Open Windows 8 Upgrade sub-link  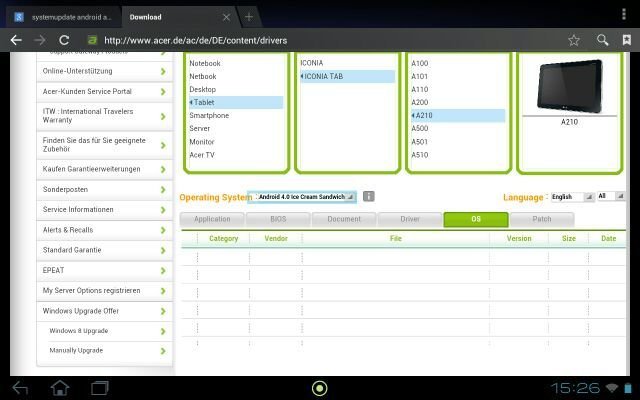(105, 331)
